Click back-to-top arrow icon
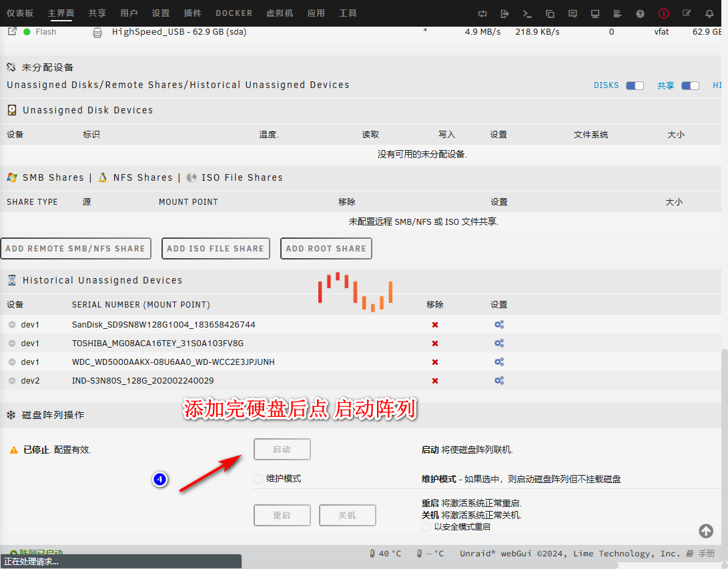Viewport: 728px width, 569px height. [x=706, y=530]
